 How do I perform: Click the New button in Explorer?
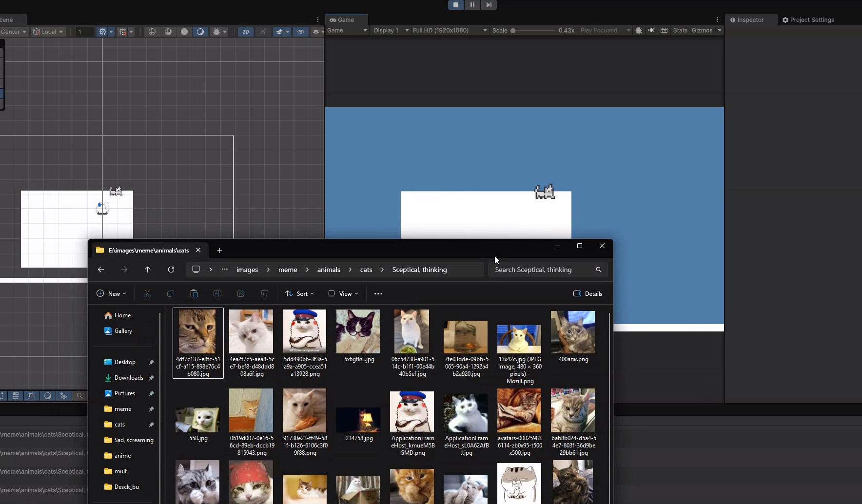coord(111,293)
